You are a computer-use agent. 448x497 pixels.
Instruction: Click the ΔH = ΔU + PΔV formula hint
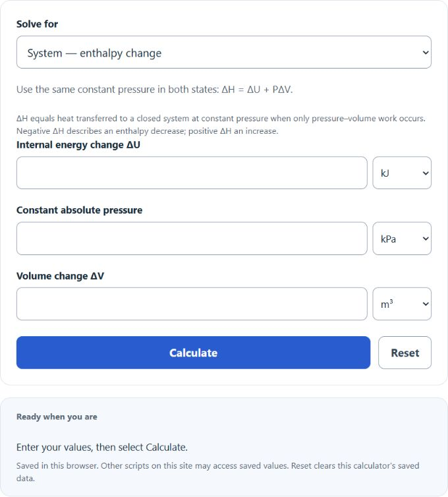coord(155,90)
